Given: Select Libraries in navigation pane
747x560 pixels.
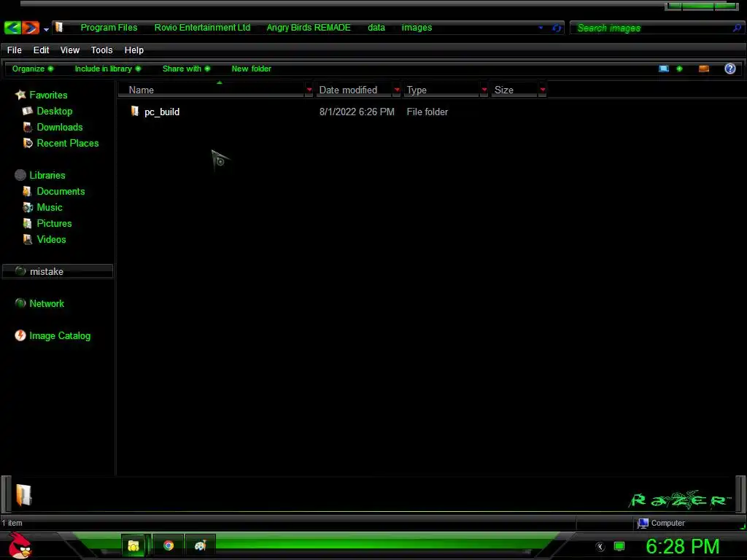Looking at the screenshot, I should [x=47, y=175].
